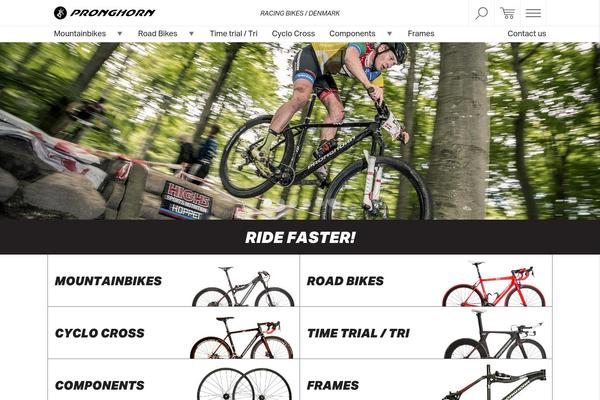The width and height of the screenshot is (600, 400).
Task: Select the red Road Bikes image
Action: pos(494,284)
